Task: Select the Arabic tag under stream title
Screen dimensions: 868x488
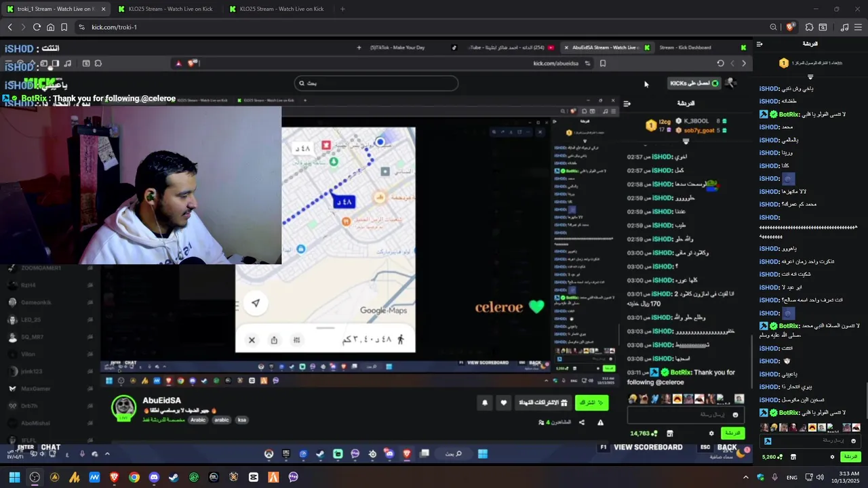Action: pyautogui.click(x=198, y=420)
